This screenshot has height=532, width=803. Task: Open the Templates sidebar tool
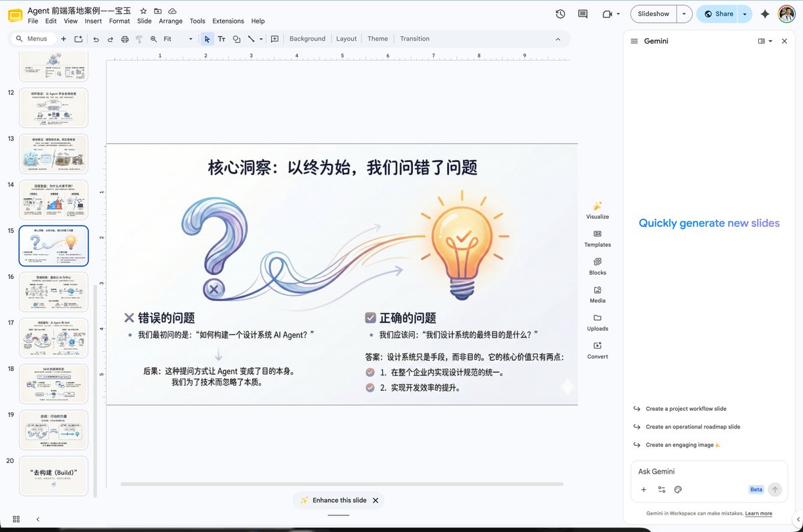point(598,238)
